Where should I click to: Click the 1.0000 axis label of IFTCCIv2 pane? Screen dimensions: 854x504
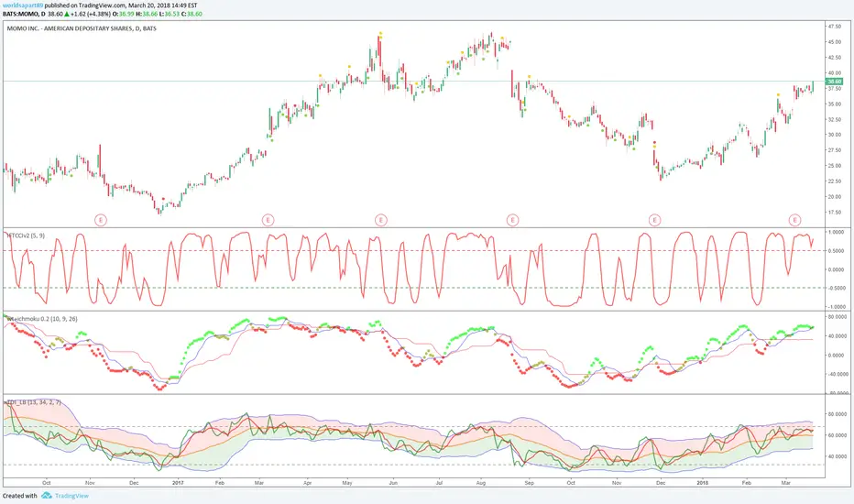pyautogui.click(x=837, y=232)
